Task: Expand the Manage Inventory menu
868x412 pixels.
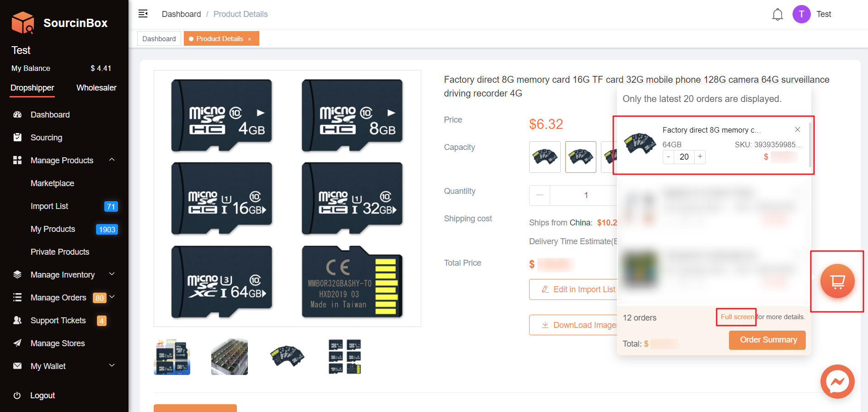Action: (x=112, y=274)
